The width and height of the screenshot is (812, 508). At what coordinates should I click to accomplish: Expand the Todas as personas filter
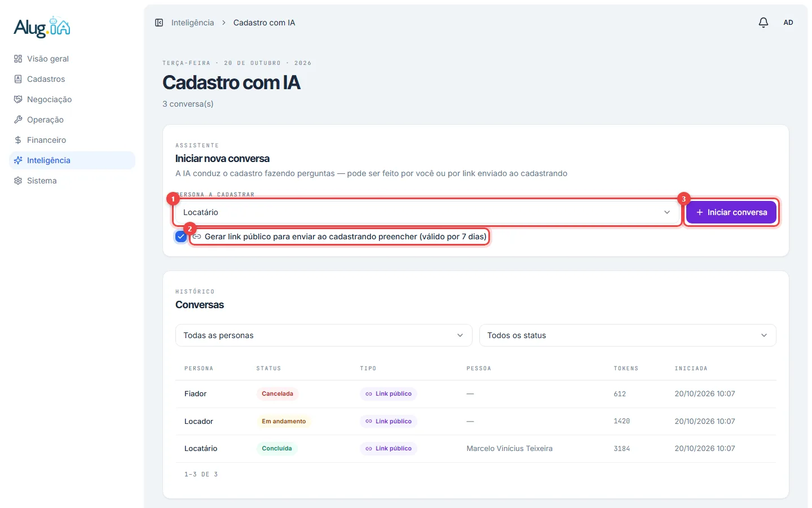click(324, 335)
